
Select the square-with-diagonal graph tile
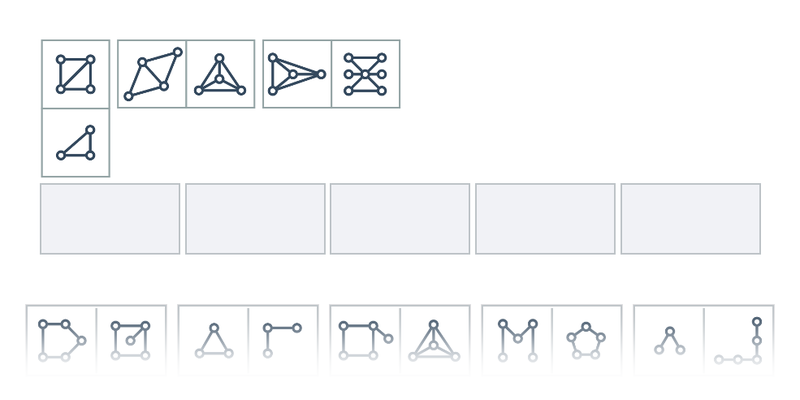tap(76, 74)
